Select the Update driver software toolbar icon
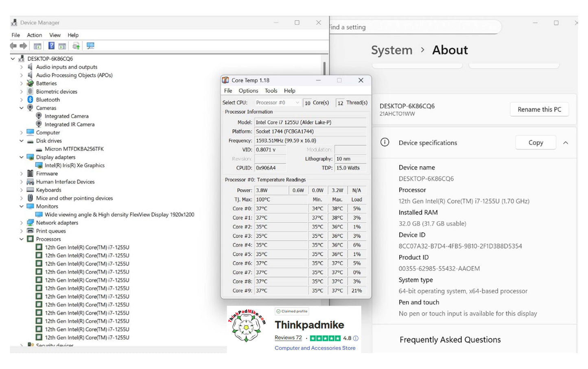The height and width of the screenshot is (369, 588). point(76,46)
